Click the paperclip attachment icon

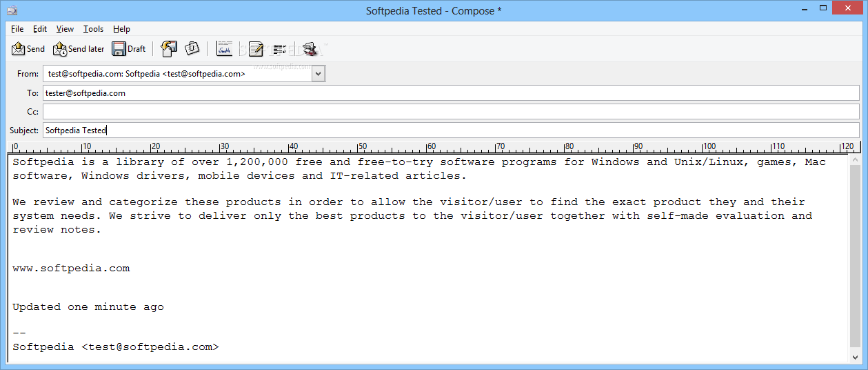click(x=192, y=49)
